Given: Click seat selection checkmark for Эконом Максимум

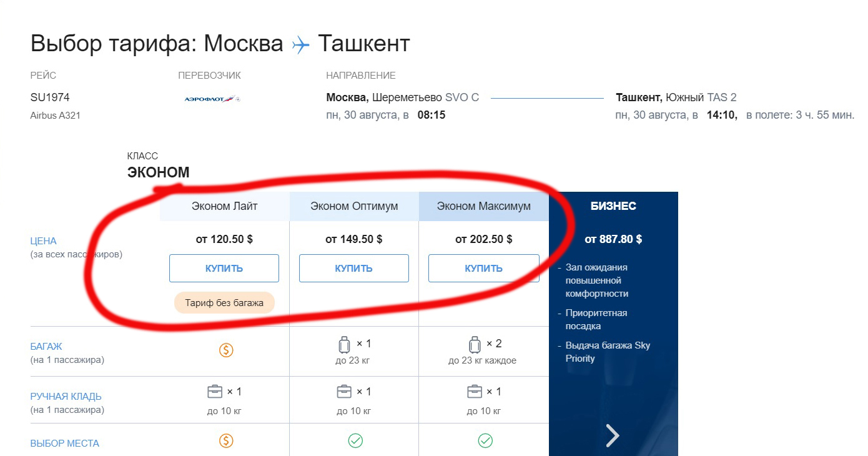Looking at the screenshot, I should [485, 441].
